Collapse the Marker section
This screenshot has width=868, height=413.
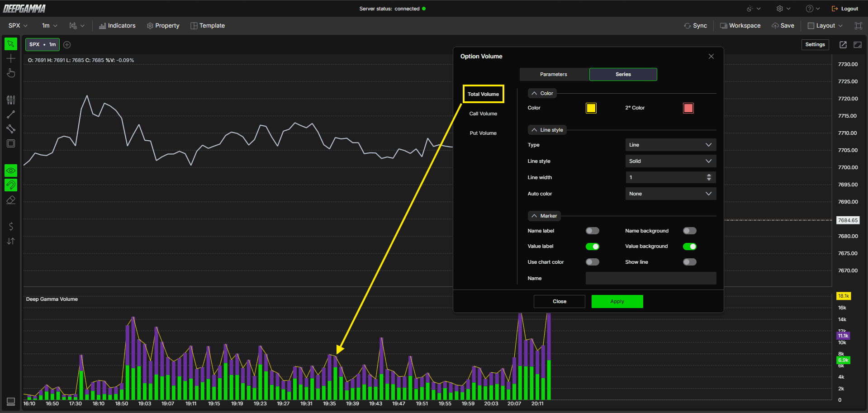544,216
